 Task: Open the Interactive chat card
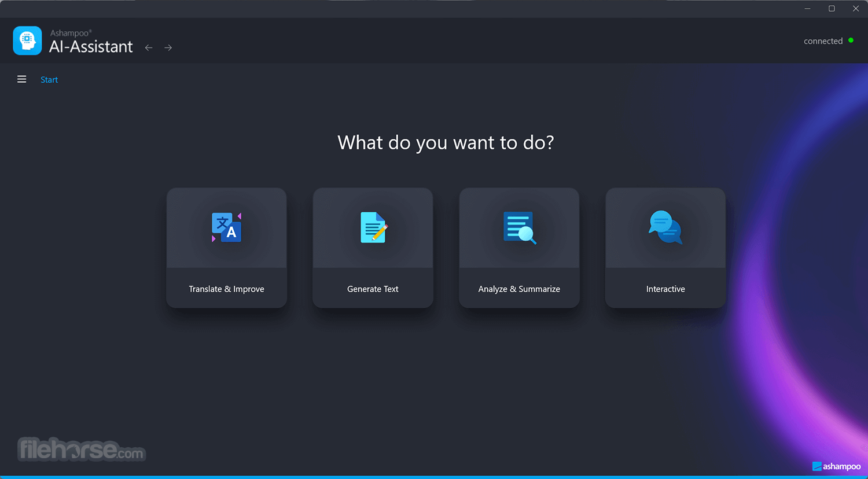click(665, 248)
